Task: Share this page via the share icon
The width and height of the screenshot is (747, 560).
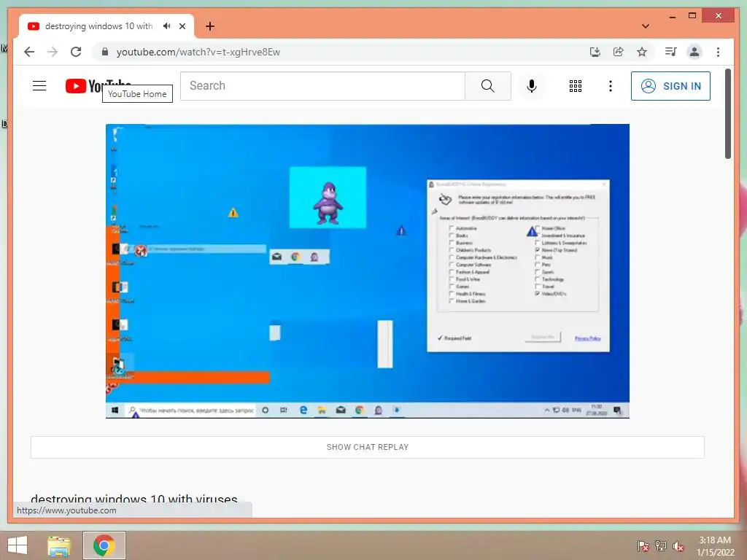Action: click(x=619, y=52)
